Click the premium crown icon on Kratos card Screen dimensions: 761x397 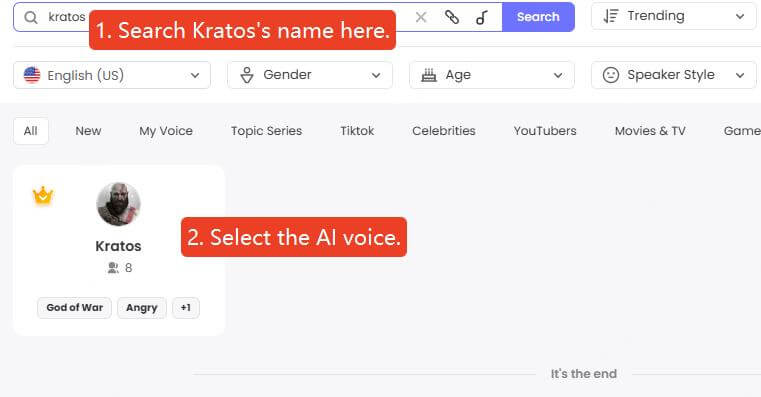[43, 196]
